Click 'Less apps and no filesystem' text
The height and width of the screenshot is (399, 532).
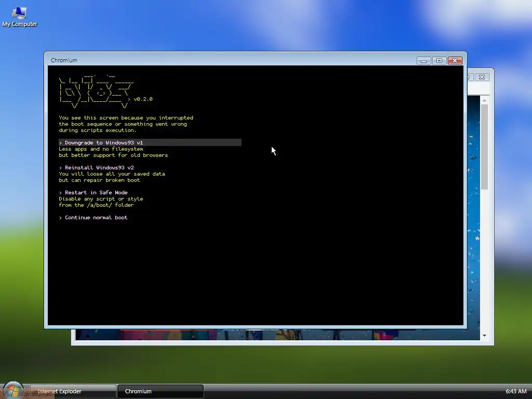(x=101, y=149)
